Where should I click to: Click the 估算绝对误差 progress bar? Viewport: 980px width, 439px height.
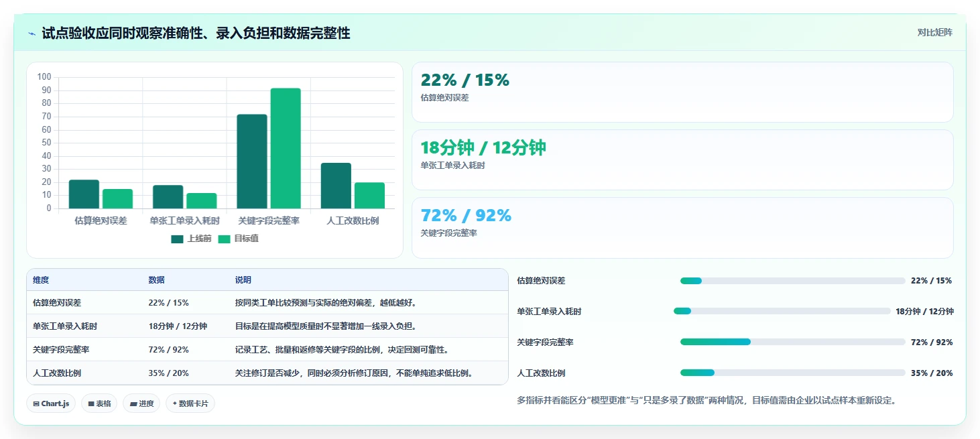792,281
